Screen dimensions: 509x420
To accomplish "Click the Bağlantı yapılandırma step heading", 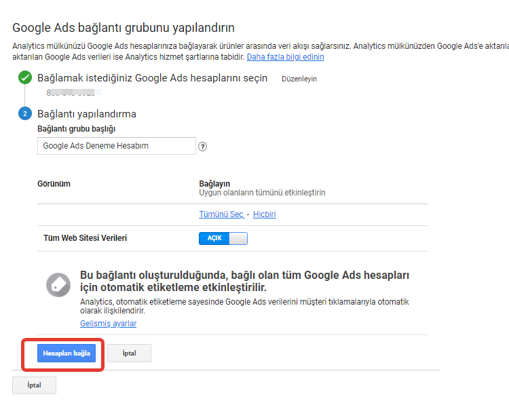I will point(87,114).
